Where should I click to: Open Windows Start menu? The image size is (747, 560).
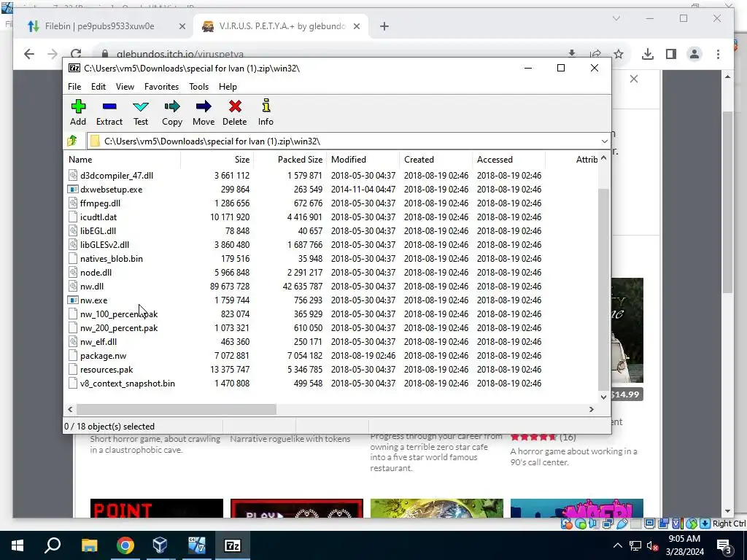(x=18, y=545)
